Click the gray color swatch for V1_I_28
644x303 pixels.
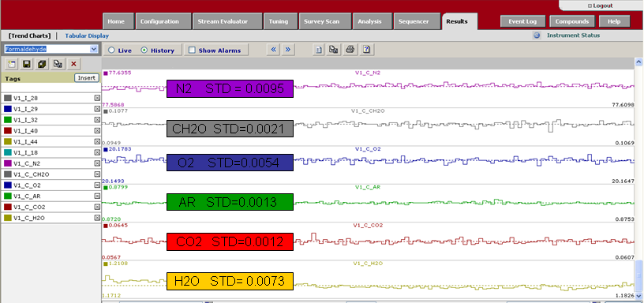point(7,98)
